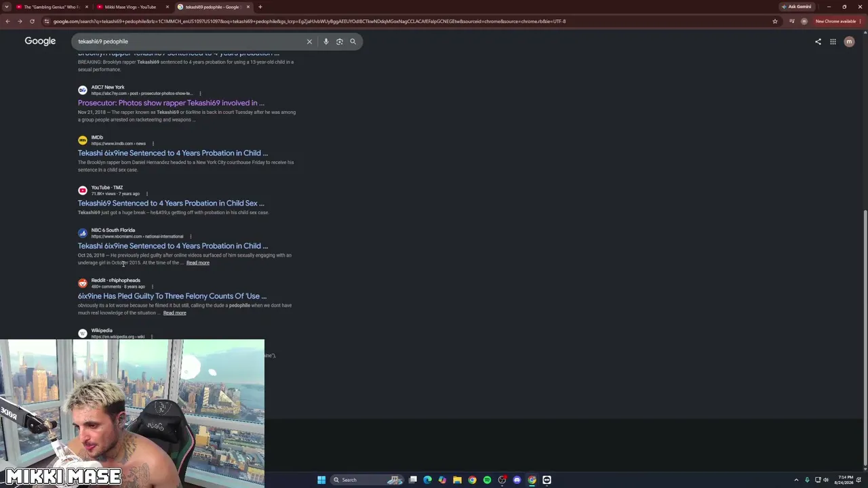Click the New Chrome available button
868x488 pixels.
(x=837, y=21)
